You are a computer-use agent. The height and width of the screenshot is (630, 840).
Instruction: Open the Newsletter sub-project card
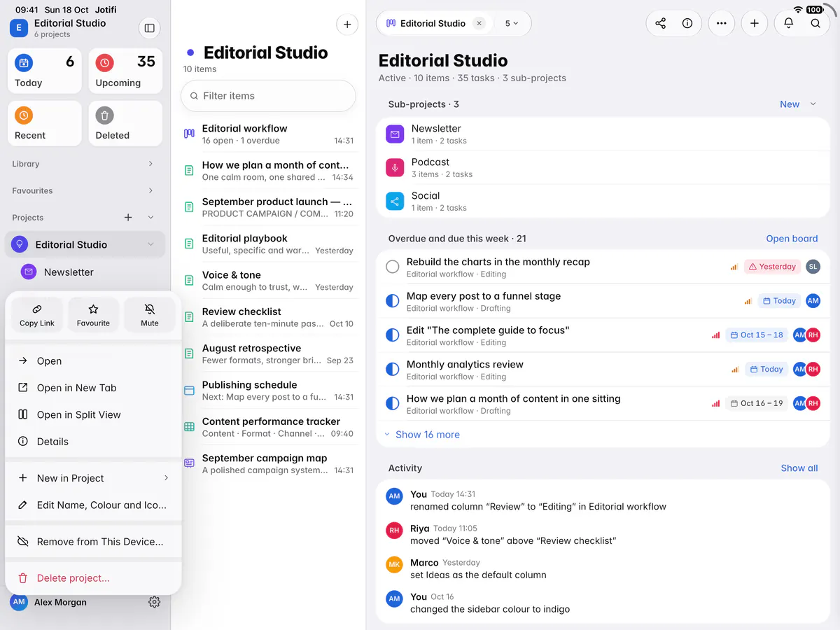[x=602, y=134]
